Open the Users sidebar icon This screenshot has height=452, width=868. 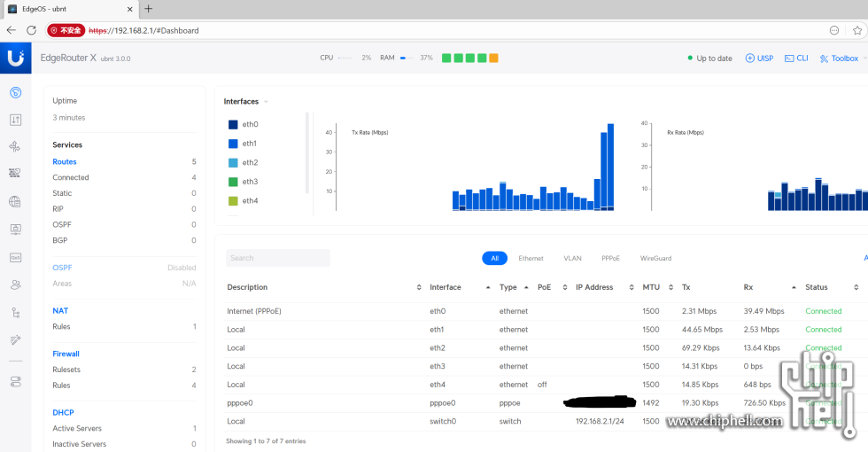click(16, 284)
